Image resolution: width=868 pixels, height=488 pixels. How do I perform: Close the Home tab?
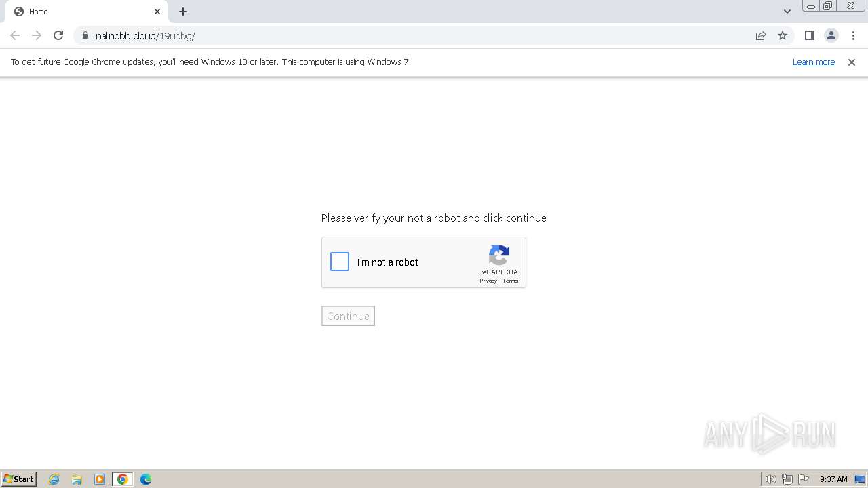tap(157, 12)
